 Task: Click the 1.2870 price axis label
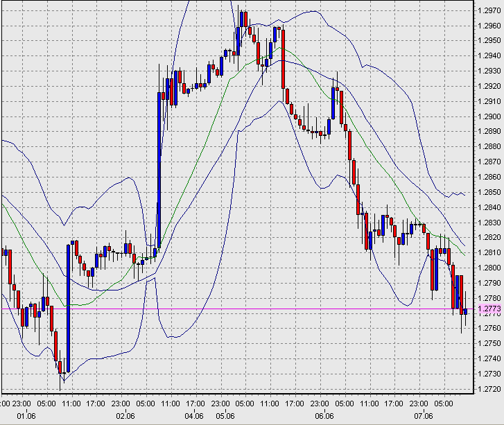pos(489,162)
